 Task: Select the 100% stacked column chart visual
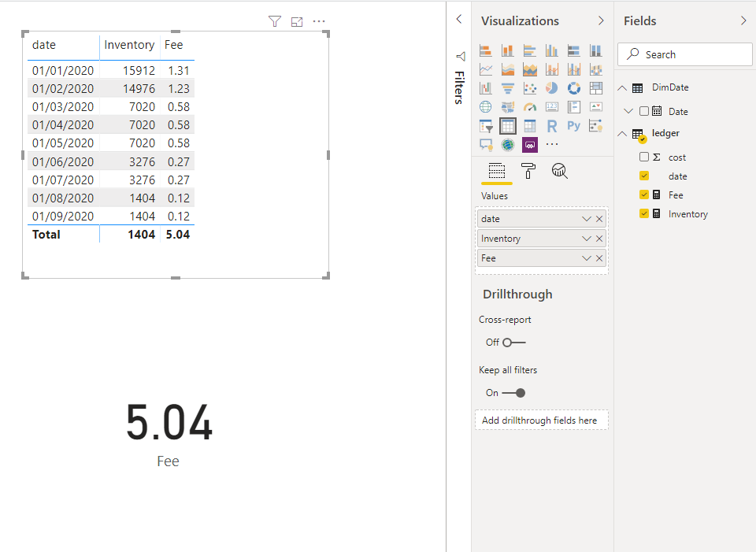(596, 50)
